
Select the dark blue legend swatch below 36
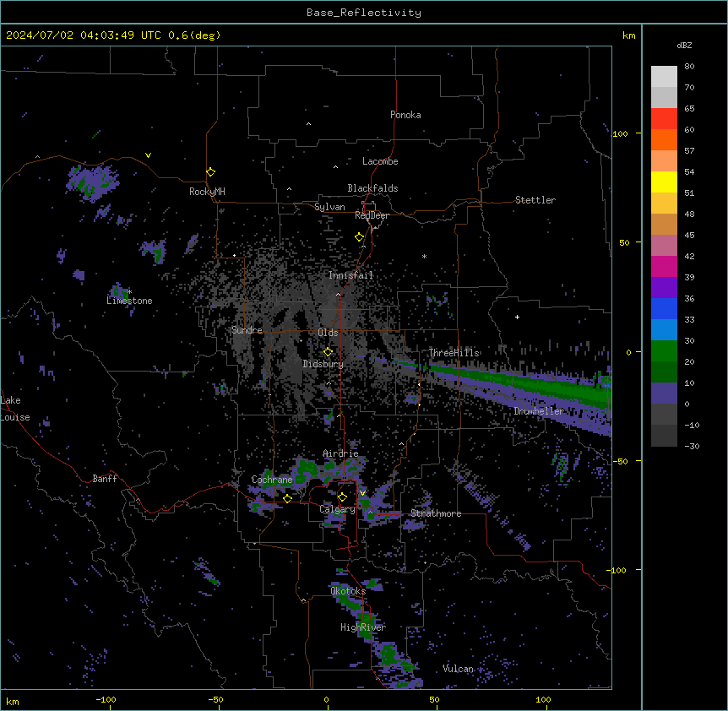(664, 308)
